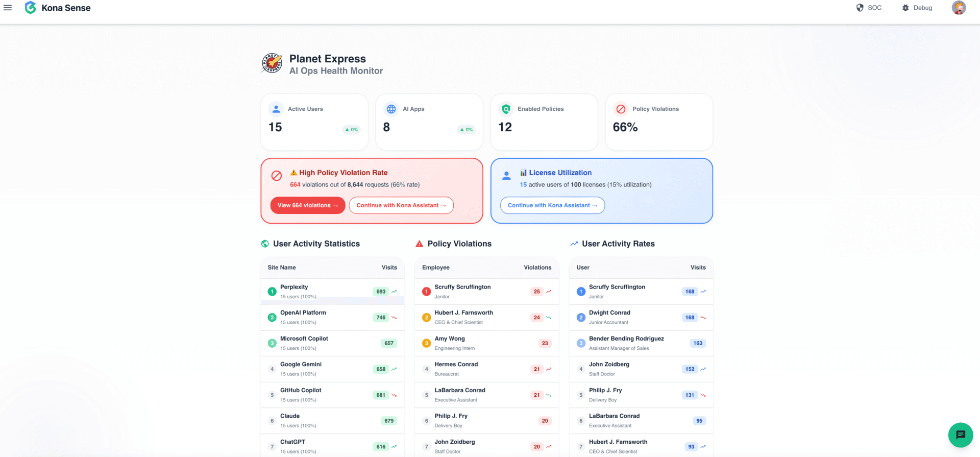Click the Enabled Policies card value 12
Image resolution: width=980 pixels, height=457 pixels.
(x=505, y=127)
